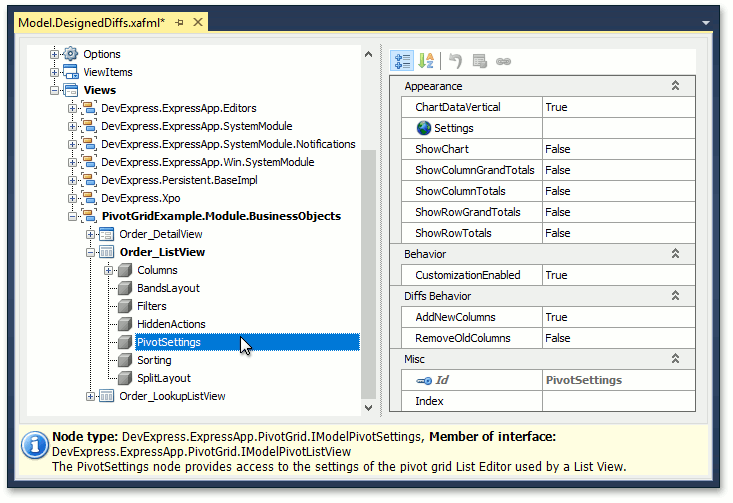Image resolution: width=733 pixels, height=503 pixels.
Task: Pin the Model.DesignedDiffs.xafml tab
Action: 179,22
